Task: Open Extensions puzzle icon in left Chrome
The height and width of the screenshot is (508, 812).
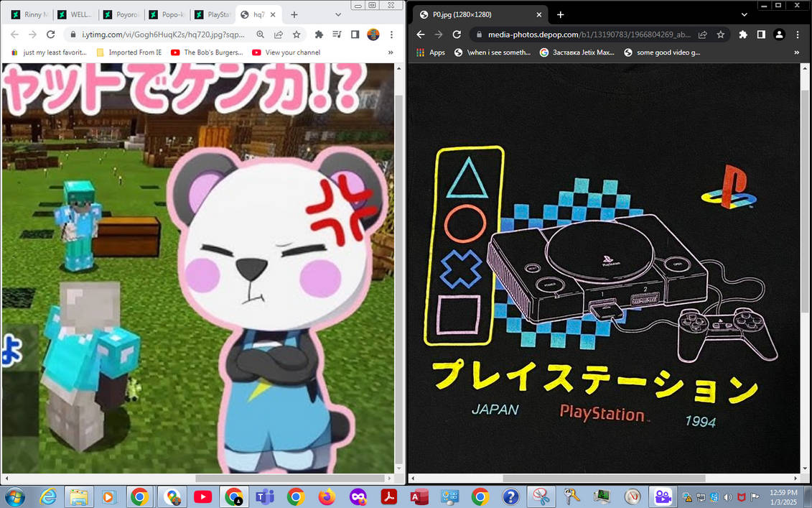Action: point(319,34)
